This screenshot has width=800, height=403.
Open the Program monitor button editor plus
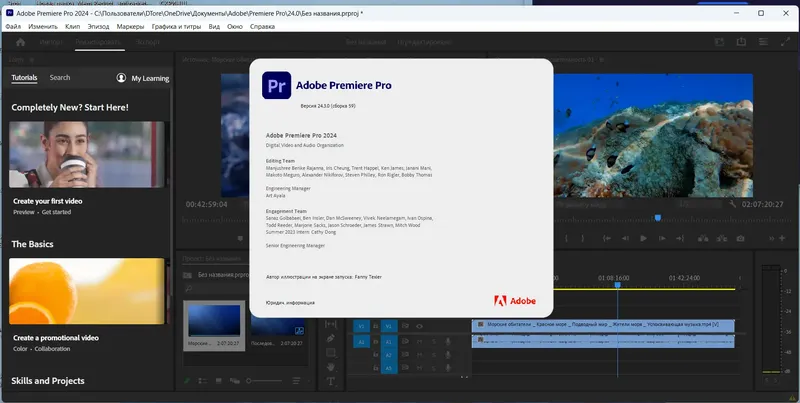(x=782, y=238)
